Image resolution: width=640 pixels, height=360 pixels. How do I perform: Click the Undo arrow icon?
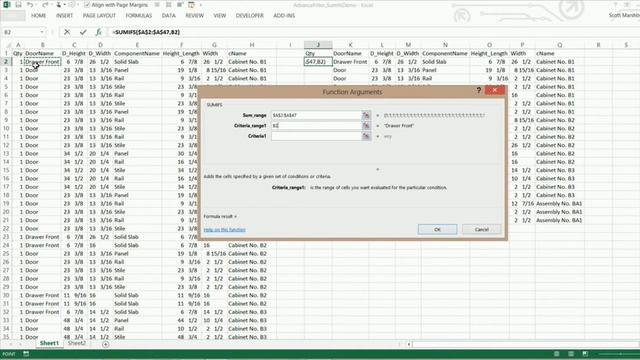click(x=30, y=5)
